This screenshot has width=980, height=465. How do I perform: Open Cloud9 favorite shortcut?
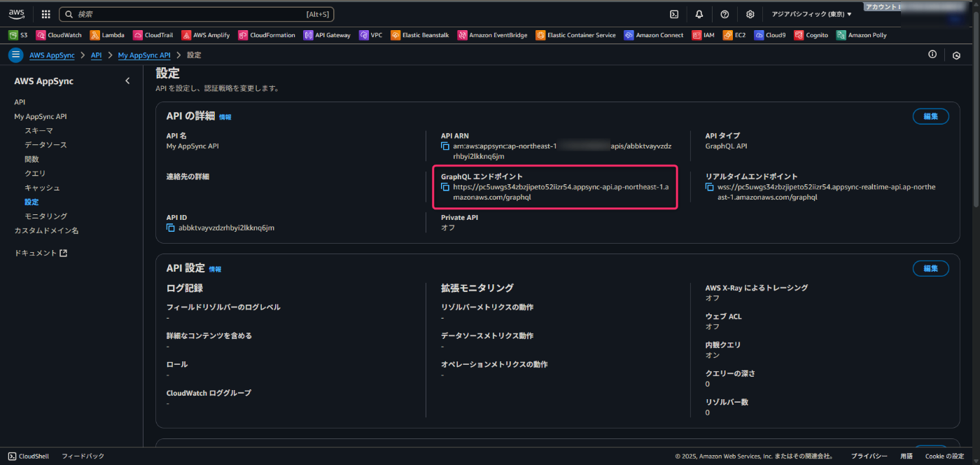tap(771, 35)
